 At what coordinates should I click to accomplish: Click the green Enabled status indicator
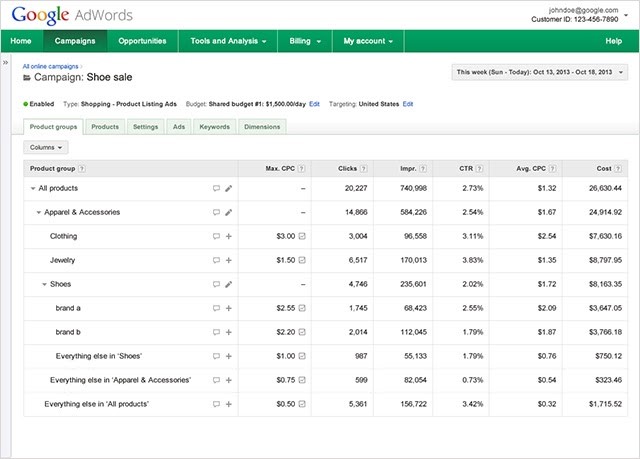tap(25, 104)
